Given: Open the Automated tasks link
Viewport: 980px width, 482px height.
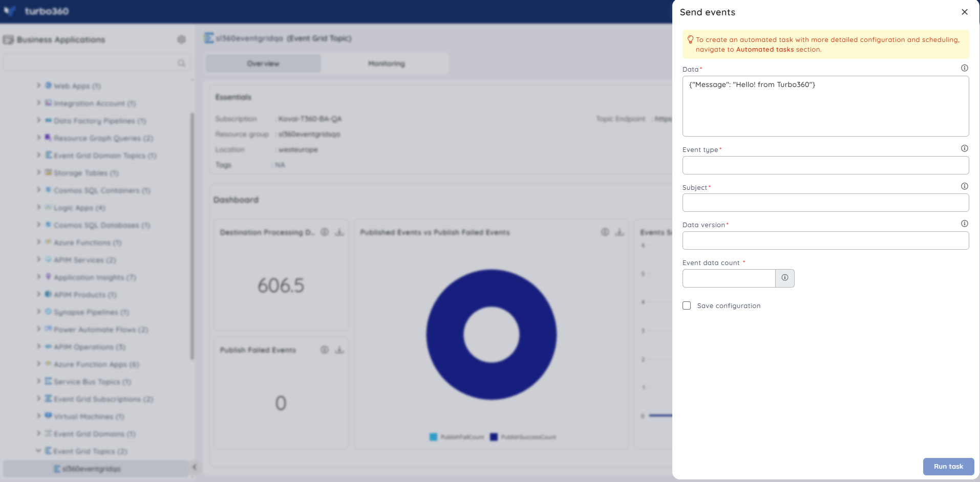Looking at the screenshot, I should point(764,50).
